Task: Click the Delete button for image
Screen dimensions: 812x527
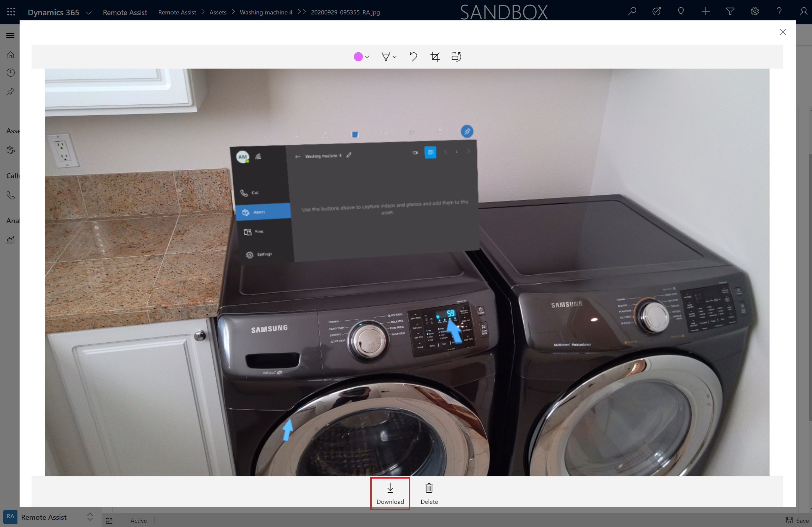Action: point(429,493)
